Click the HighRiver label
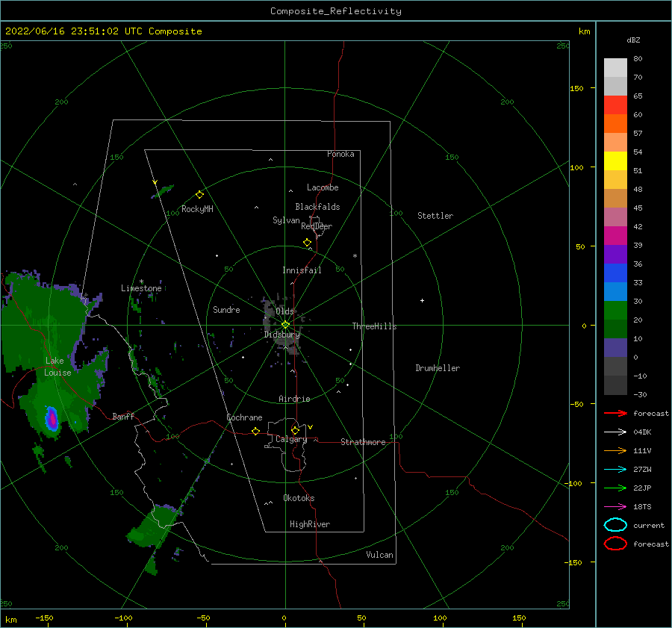 click(x=310, y=524)
